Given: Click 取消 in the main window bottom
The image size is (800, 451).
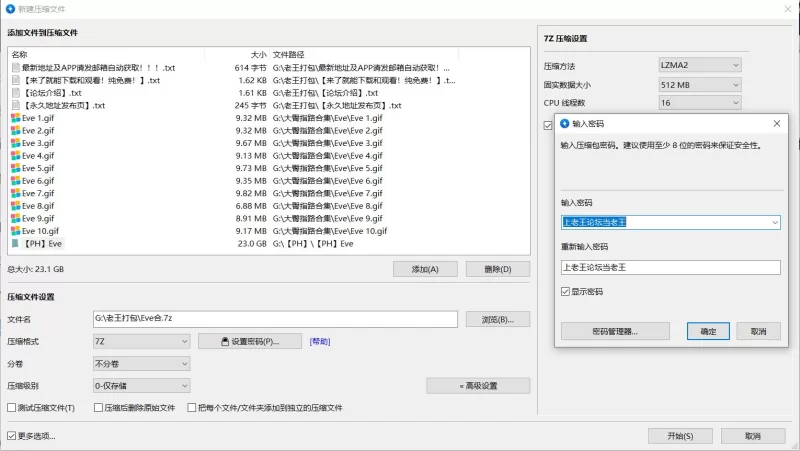Looking at the screenshot, I should coord(753,436).
